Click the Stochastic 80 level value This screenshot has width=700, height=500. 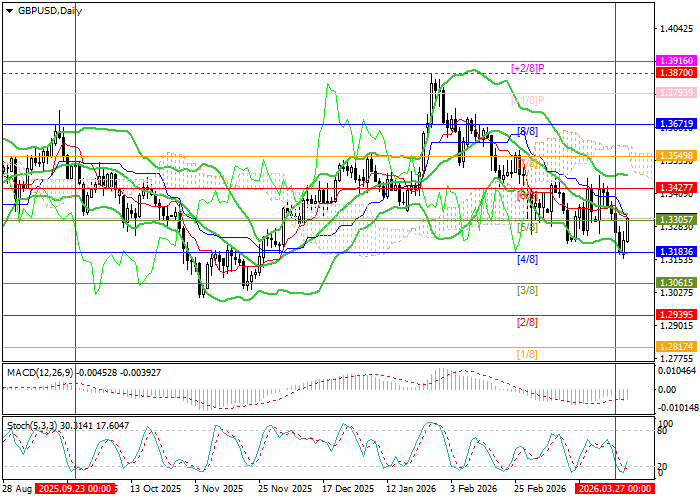pyautogui.click(x=663, y=431)
